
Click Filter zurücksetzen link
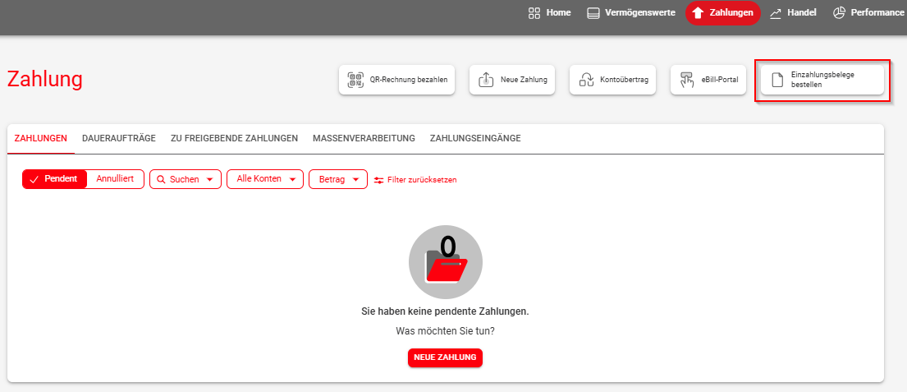[x=415, y=180]
